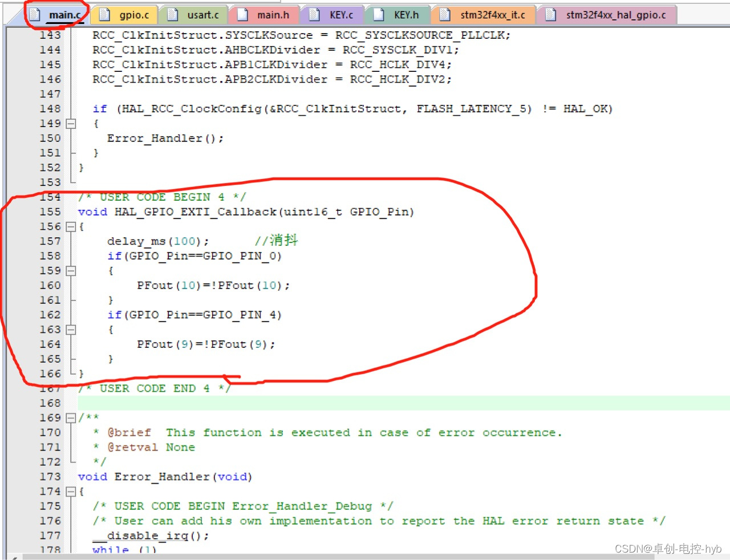Click the AHBCLKDivider assignment line
Image resolution: width=730 pixels, height=560 pixels.
(x=276, y=50)
